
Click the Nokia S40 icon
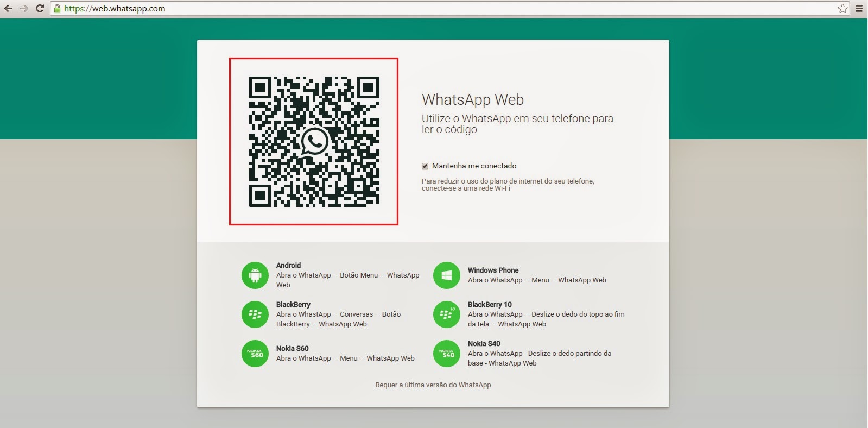[447, 354]
